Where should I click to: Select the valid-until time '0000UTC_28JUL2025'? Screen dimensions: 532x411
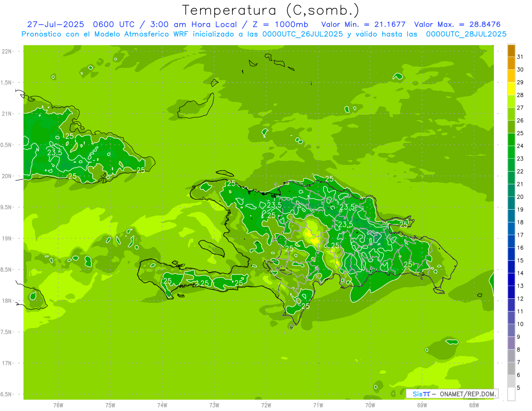click(x=466, y=34)
